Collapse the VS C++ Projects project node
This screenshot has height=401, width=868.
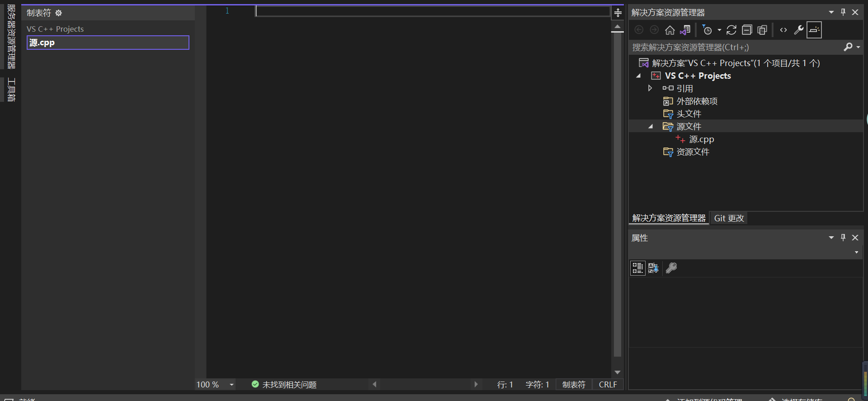tap(638, 76)
